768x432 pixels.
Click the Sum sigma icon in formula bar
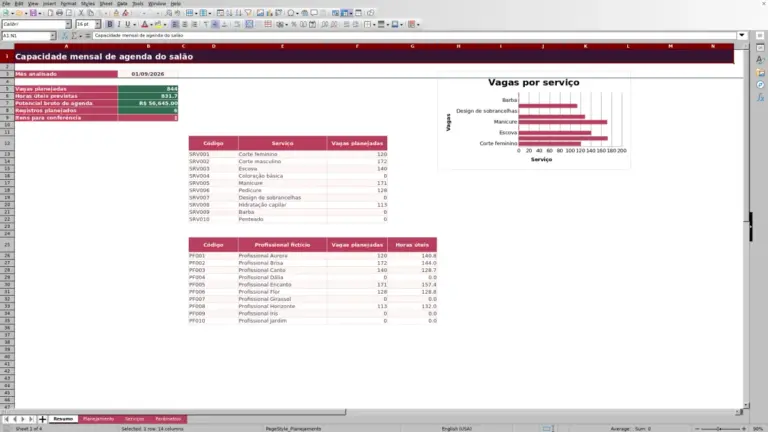pos(74,36)
